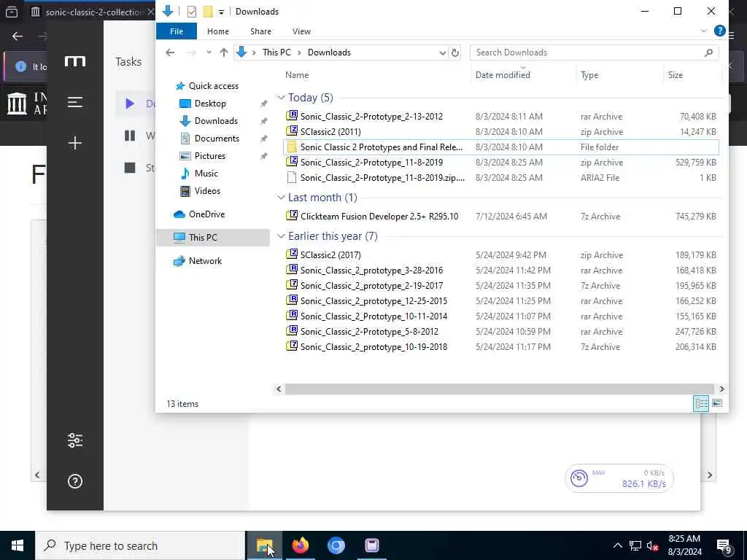Image resolution: width=747 pixels, height=560 pixels.
Task: Select SClassic2 (2011) zip file
Action: (500, 132)
